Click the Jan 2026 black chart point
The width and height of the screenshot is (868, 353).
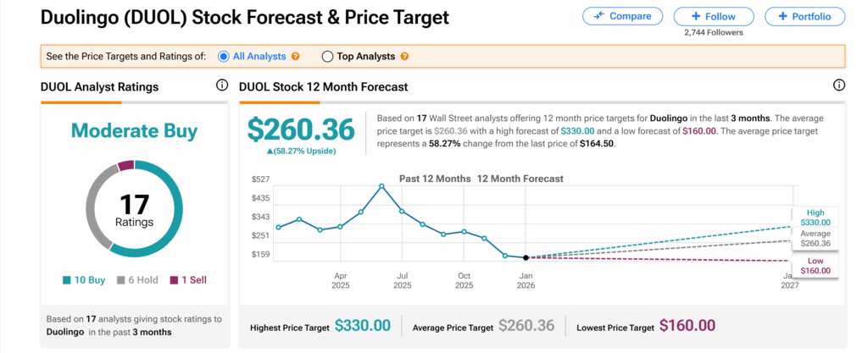(526, 257)
